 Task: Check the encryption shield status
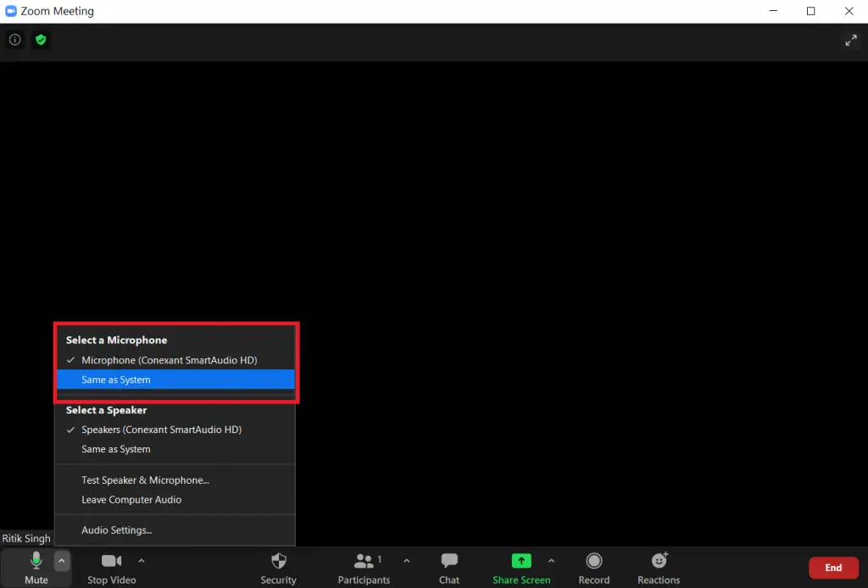tap(41, 39)
